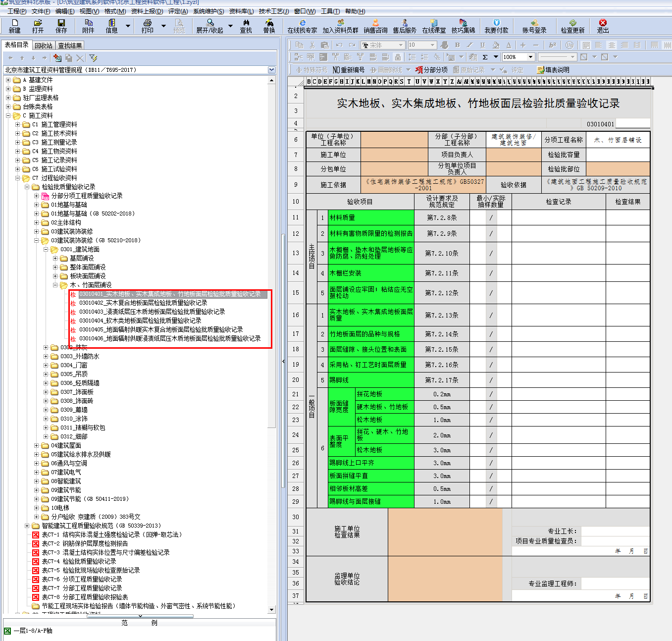
Task: Open the font size dropdown
Action: (432, 45)
